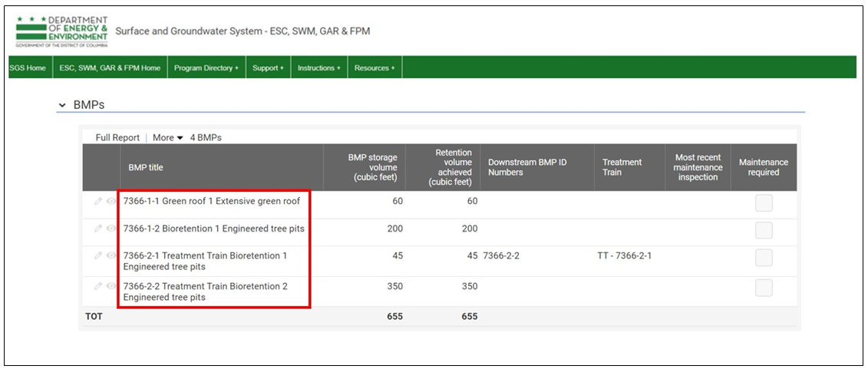View 7366-2-2 Treatment Train Bioretention 2 via eye
The height and width of the screenshot is (369, 868).
pos(111,286)
